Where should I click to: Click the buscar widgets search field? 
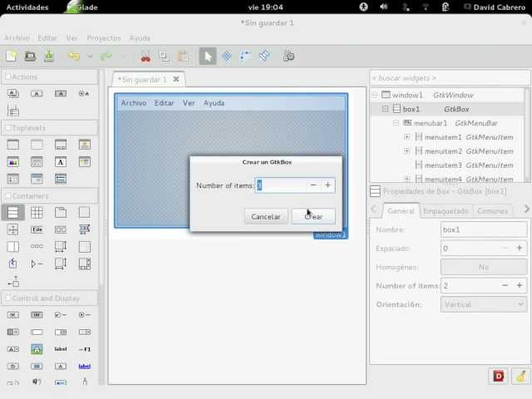(449, 78)
